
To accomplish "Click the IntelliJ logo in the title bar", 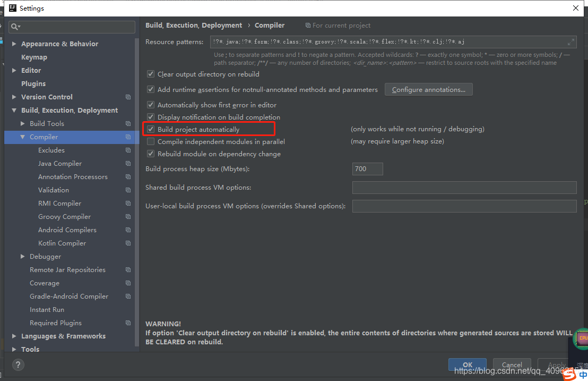I will (x=12, y=8).
